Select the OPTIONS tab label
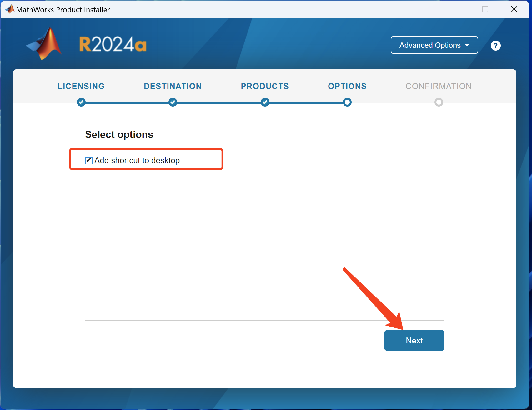This screenshot has width=532, height=410. [347, 86]
